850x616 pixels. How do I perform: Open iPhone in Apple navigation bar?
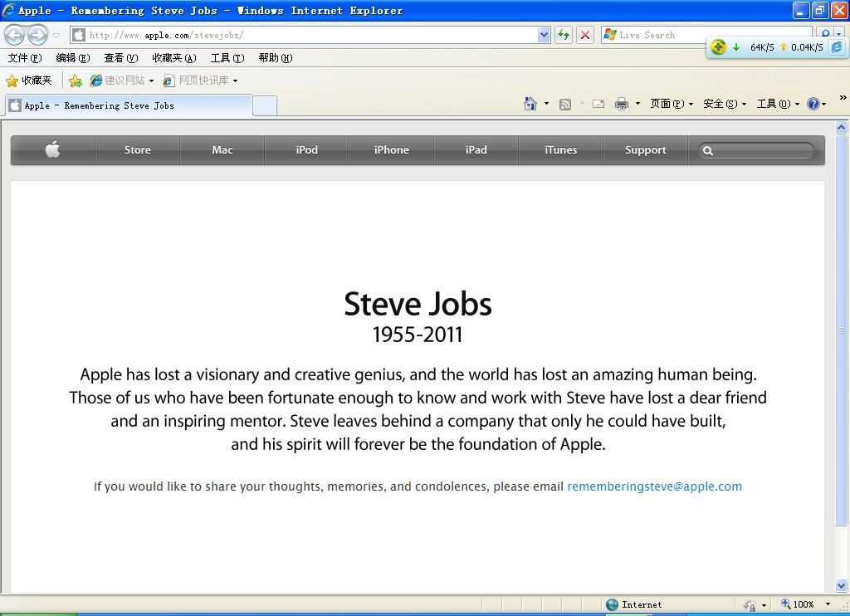[x=392, y=149]
